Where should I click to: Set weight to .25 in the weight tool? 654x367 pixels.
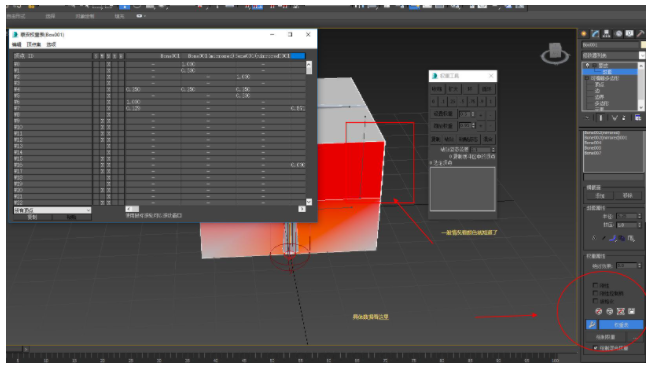[453, 101]
